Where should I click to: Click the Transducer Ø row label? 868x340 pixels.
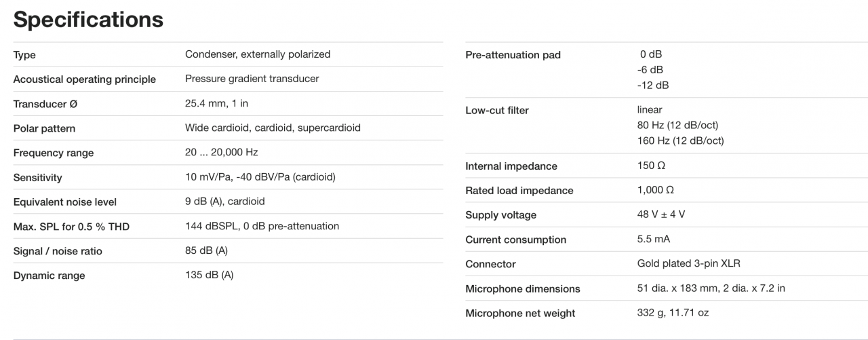click(x=45, y=104)
